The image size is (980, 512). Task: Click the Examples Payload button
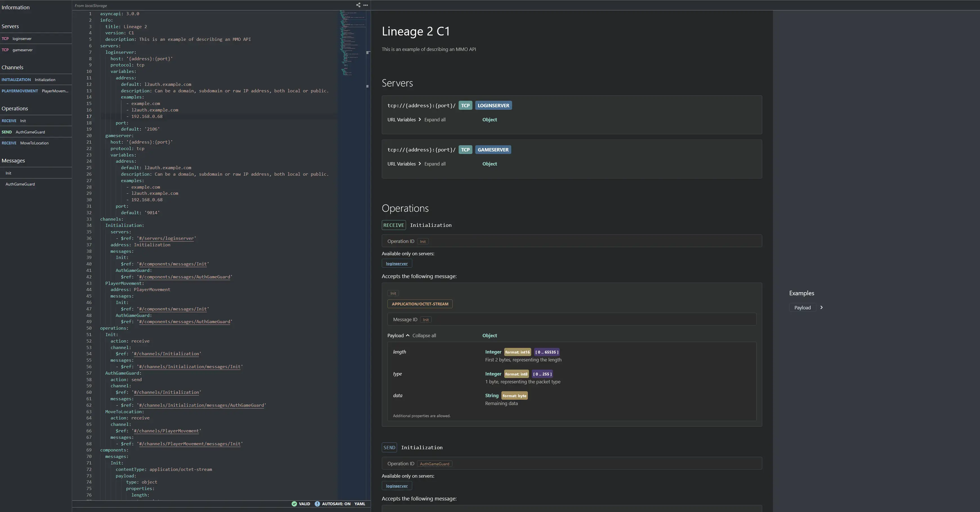pyautogui.click(x=802, y=308)
